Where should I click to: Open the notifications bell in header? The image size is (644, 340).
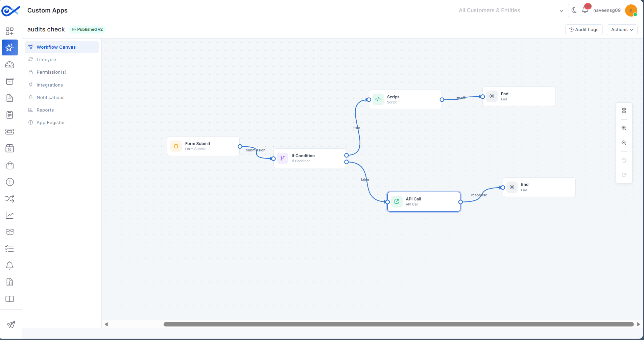pyautogui.click(x=585, y=10)
